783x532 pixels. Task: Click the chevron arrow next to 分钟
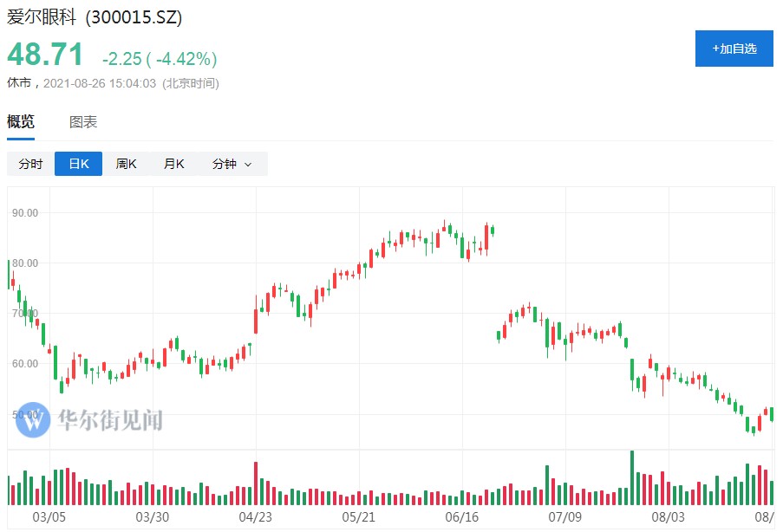248,165
